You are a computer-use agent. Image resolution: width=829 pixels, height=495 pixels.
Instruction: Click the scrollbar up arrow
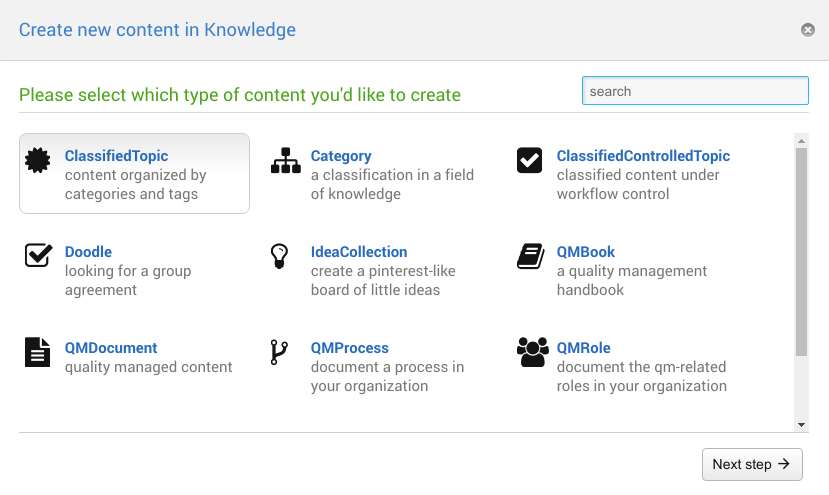[x=801, y=141]
